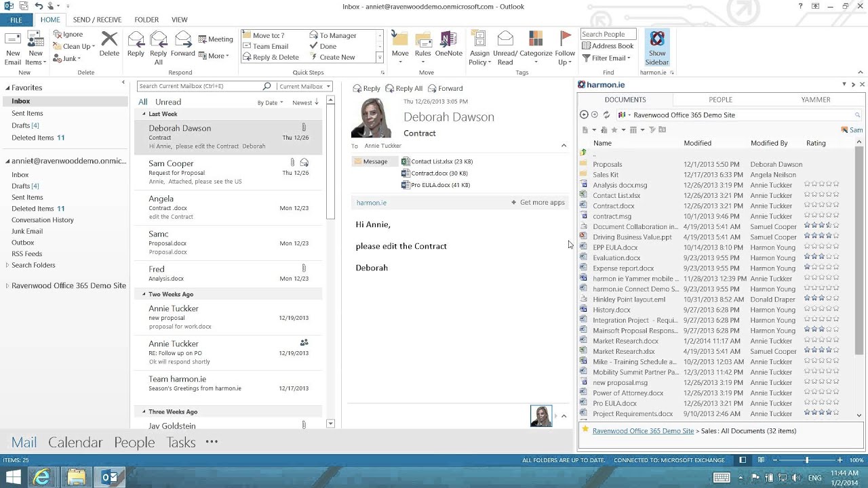Click Assign Policy ribbon icon
Image resolution: width=868 pixels, height=488 pixels.
479,49
